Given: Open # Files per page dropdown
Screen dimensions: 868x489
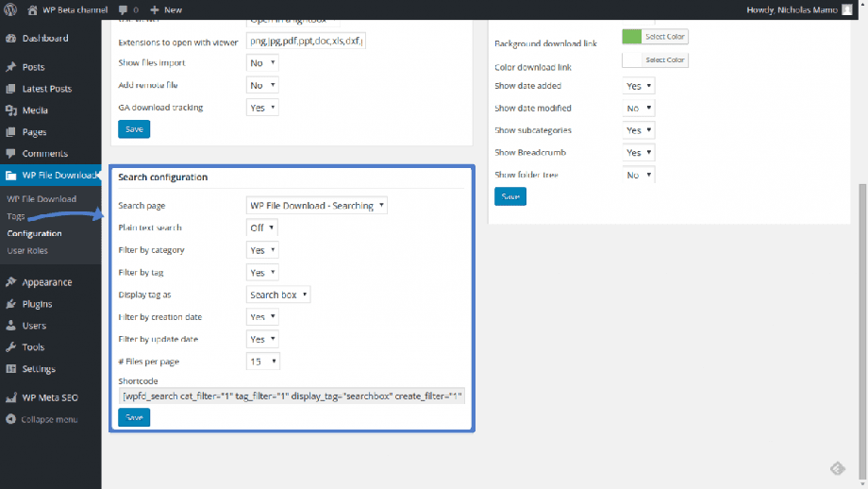Looking at the screenshot, I should (x=263, y=362).
